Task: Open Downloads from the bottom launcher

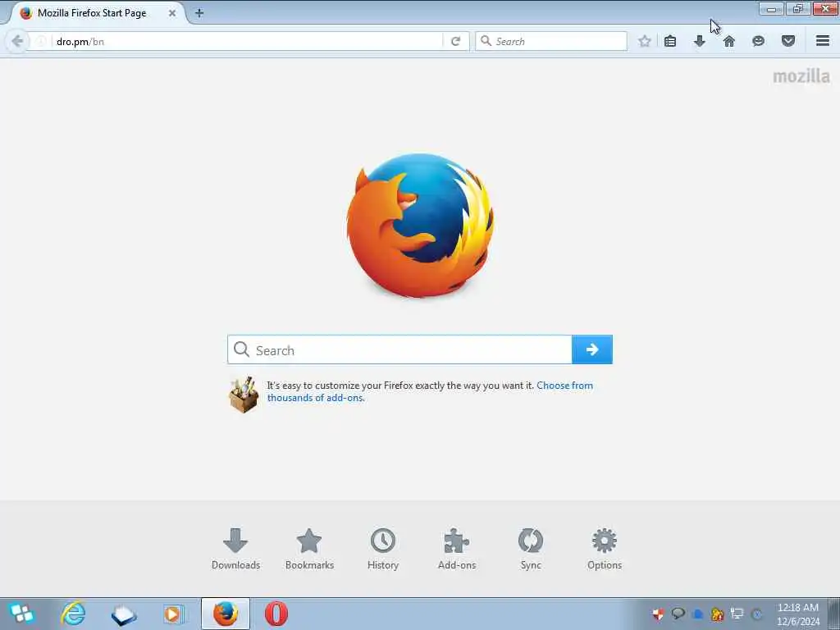Action: 235,549
